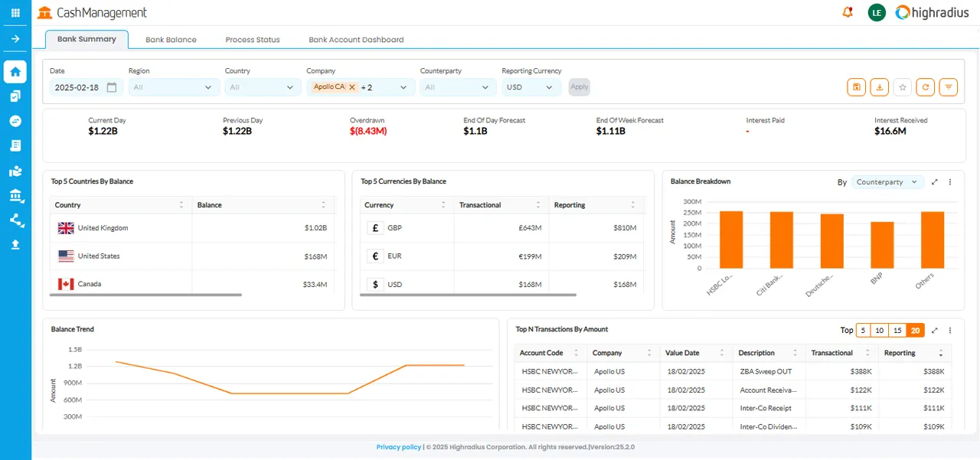This screenshot has height=460, width=980.
Task: Click the download export icon
Action: click(x=880, y=87)
